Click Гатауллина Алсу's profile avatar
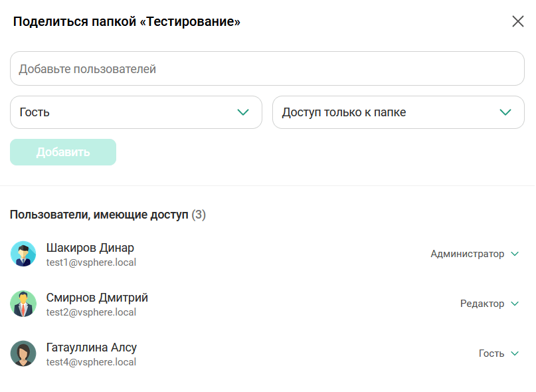This screenshot has width=536, height=392. click(x=23, y=353)
